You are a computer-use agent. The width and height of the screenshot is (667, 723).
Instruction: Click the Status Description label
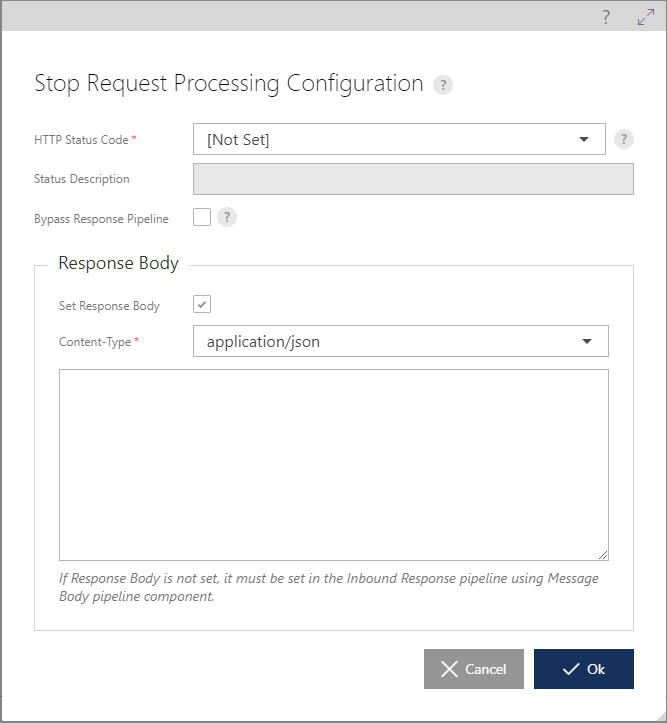click(82, 179)
